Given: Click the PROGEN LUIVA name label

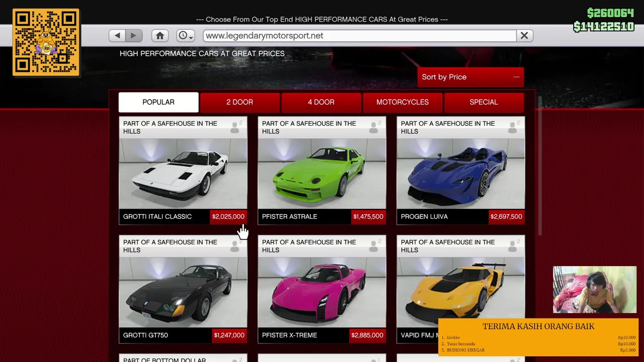Looking at the screenshot, I should [x=424, y=217].
